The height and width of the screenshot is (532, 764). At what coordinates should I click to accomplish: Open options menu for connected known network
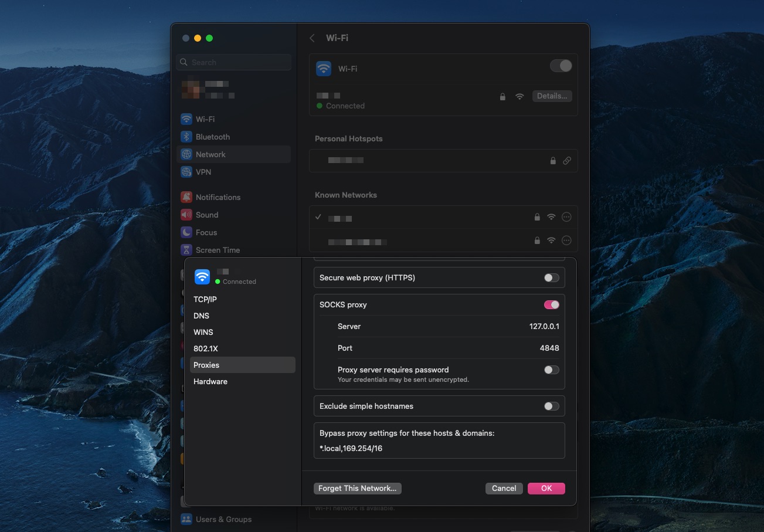(x=566, y=217)
